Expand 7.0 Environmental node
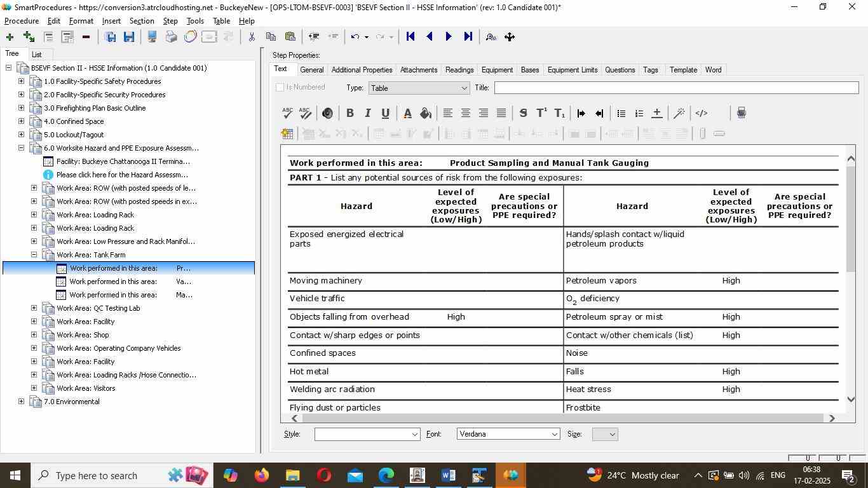The height and width of the screenshot is (488, 868). (x=21, y=402)
